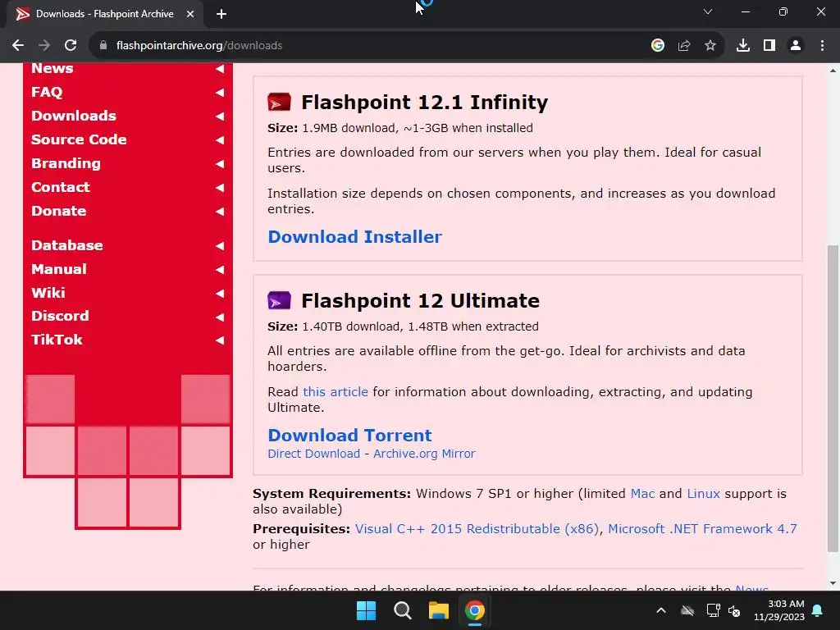840x630 pixels.
Task: Open the Chrome three-dot menu
Action: pyautogui.click(x=822, y=46)
